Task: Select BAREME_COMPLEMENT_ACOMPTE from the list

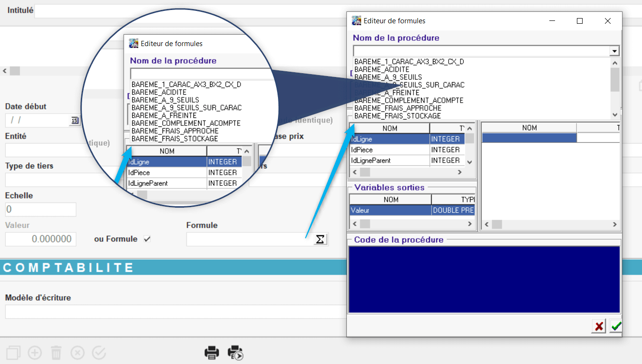Action: pyautogui.click(x=409, y=100)
